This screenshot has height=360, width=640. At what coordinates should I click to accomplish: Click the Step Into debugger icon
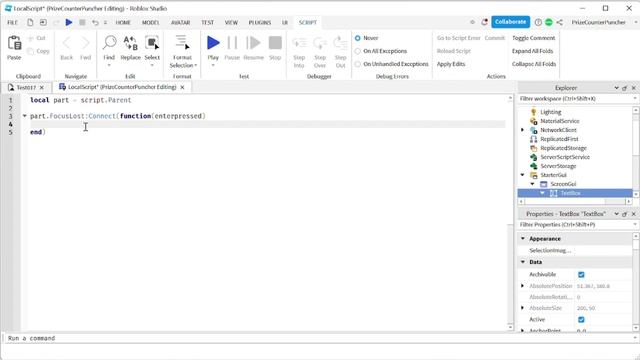pyautogui.click(x=299, y=42)
